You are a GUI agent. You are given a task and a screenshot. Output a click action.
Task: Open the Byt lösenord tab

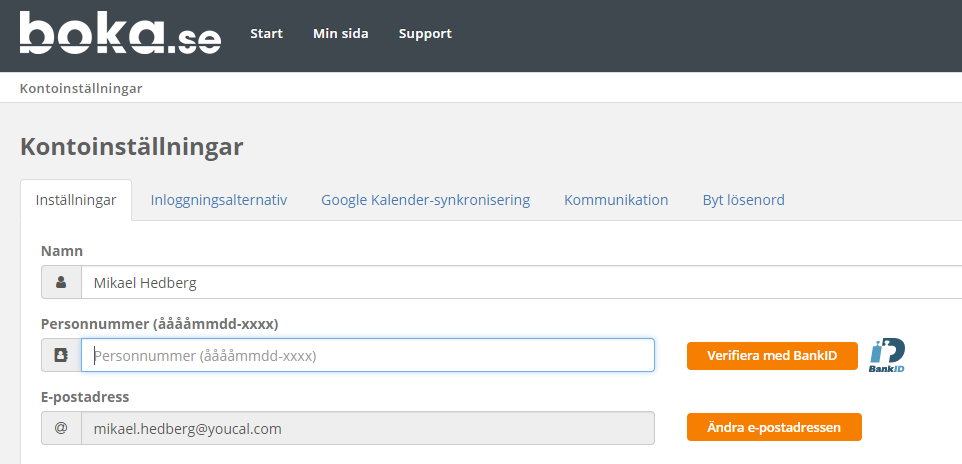tap(743, 200)
